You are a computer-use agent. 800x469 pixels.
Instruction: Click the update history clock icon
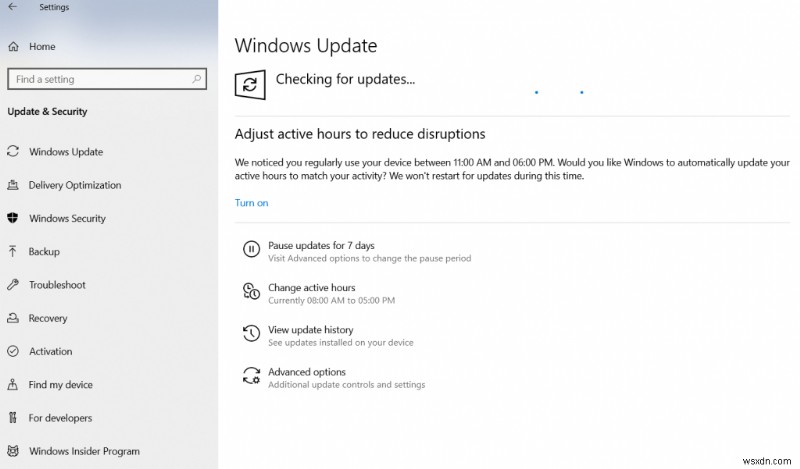[251, 333]
